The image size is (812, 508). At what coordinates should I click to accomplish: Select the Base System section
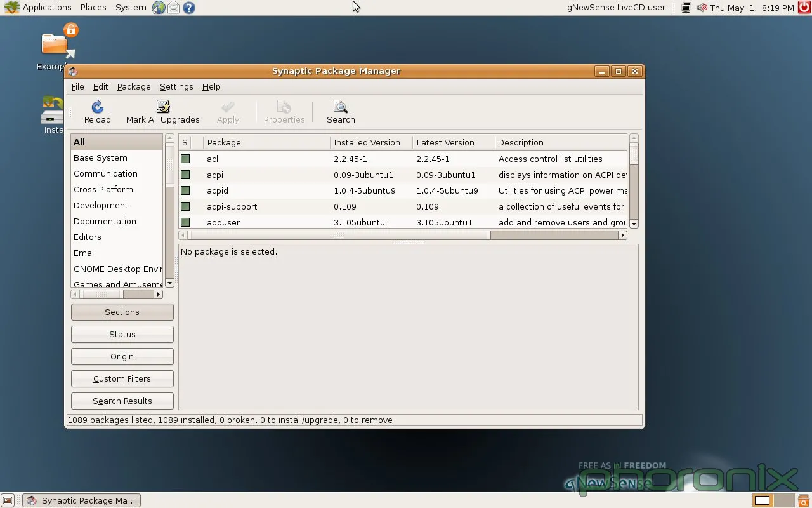click(x=117, y=157)
